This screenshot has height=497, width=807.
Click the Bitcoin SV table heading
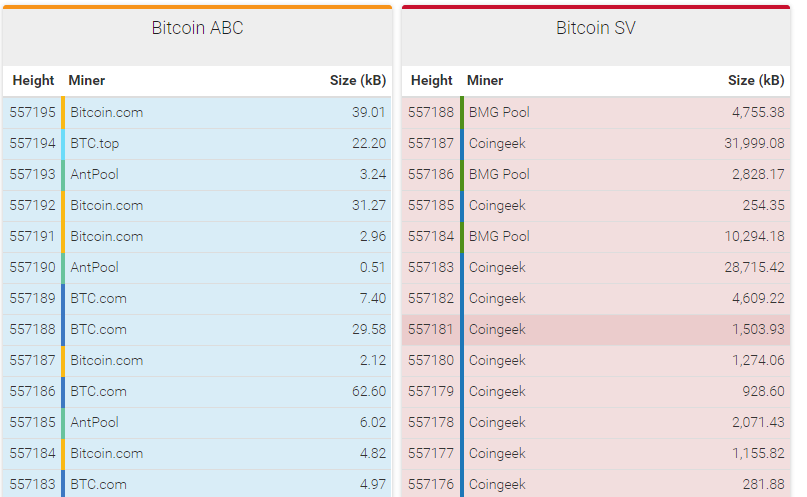click(595, 28)
